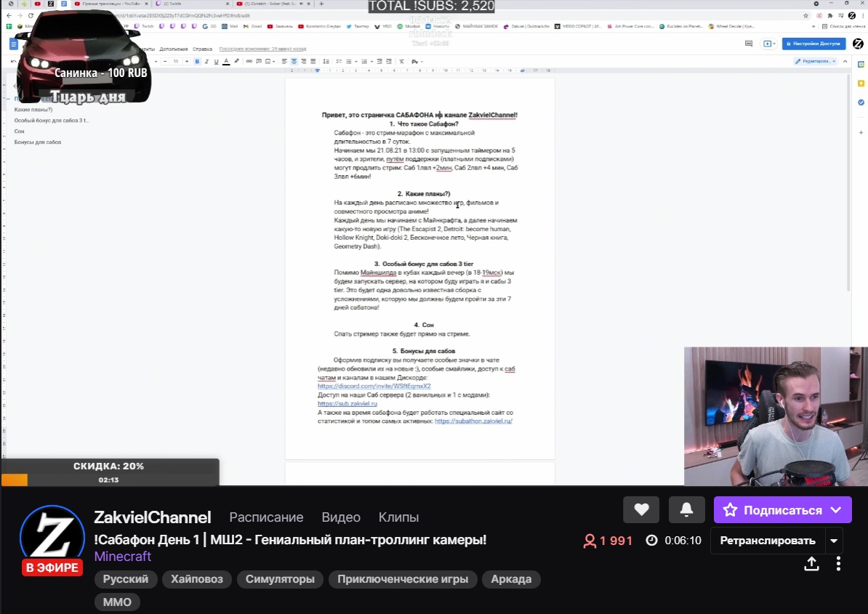
Task: Collapse the Docs menus with chevron
Action: click(845, 61)
